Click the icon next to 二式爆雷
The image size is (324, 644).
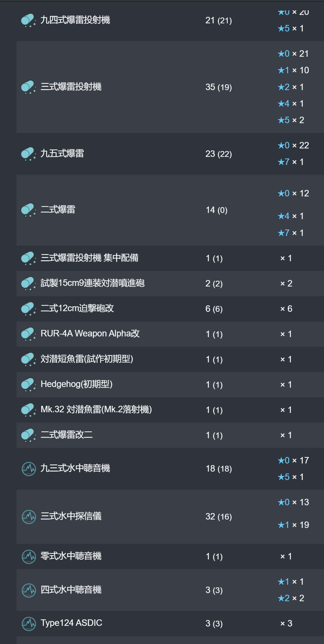[x=29, y=210]
